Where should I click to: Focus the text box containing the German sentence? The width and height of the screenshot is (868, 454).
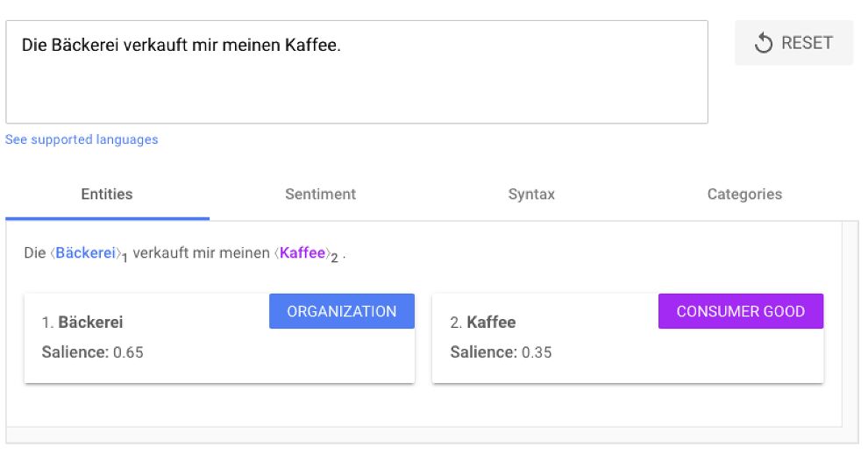357,72
